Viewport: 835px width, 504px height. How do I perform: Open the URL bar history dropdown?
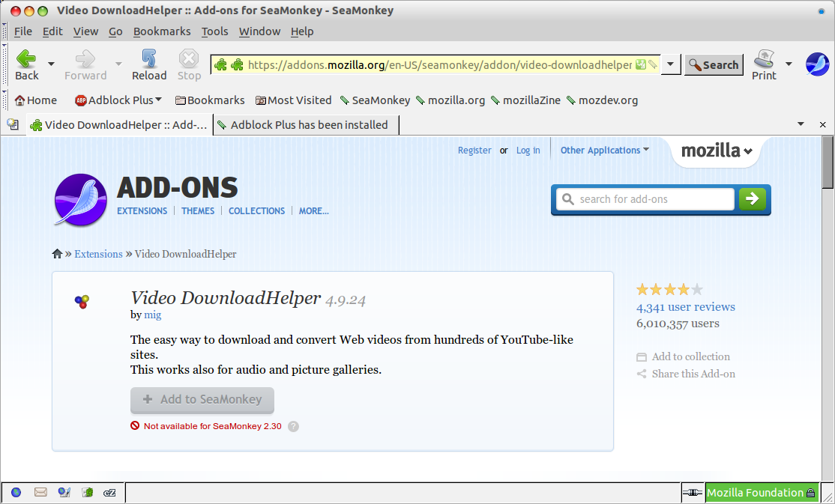pyautogui.click(x=670, y=64)
